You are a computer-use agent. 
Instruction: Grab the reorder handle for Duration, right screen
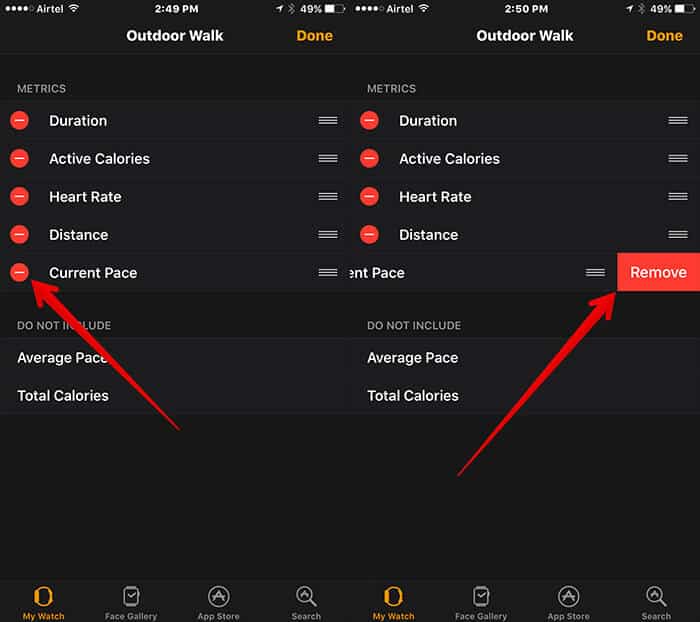click(678, 121)
